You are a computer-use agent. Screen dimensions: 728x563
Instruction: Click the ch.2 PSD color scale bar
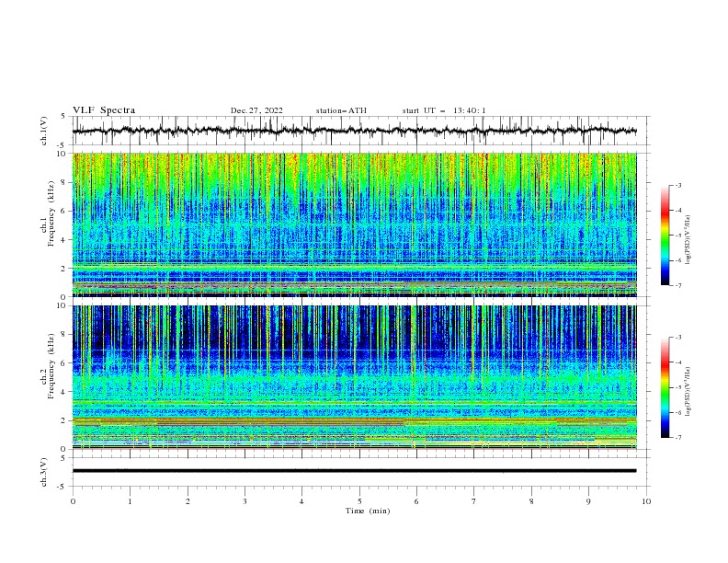coord(665,387)
